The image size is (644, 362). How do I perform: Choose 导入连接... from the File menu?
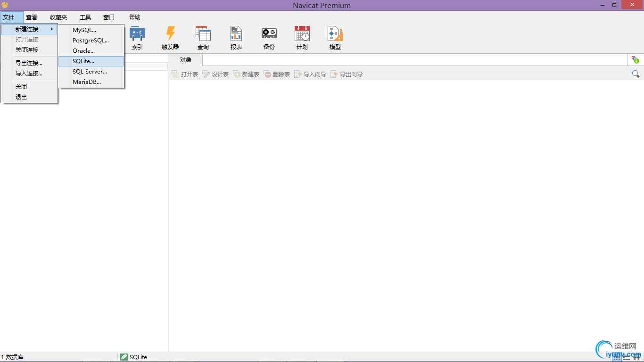[x=29, y=74]
